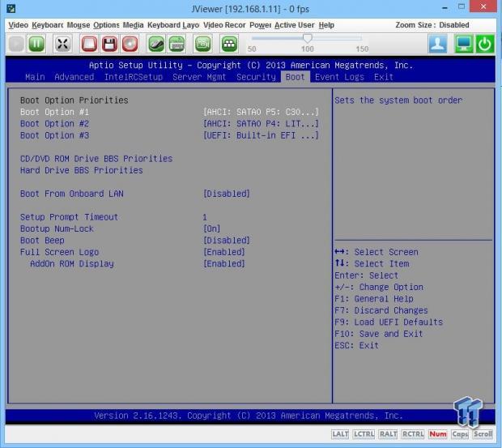Viewport: 502px width, 448px height.
Task: Open the Keyboard menu
Action: pos(48,25)
